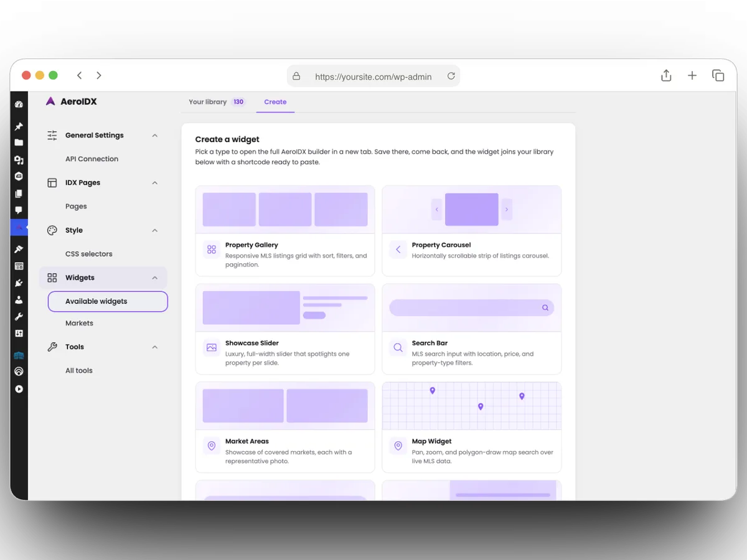The height and width of the screenshot is (560, 747).
Task: Switch to the Create tab
Action: [275, 102]
